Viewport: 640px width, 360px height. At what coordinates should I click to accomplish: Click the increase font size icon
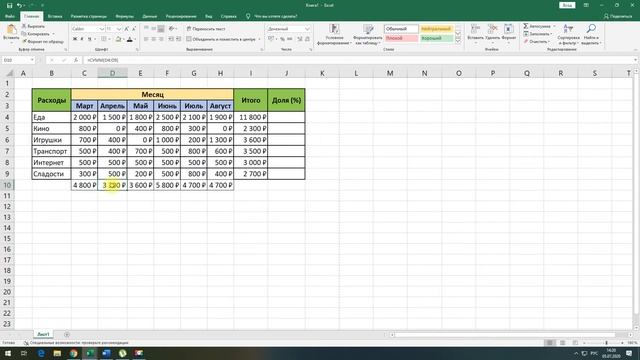(127, 29)
